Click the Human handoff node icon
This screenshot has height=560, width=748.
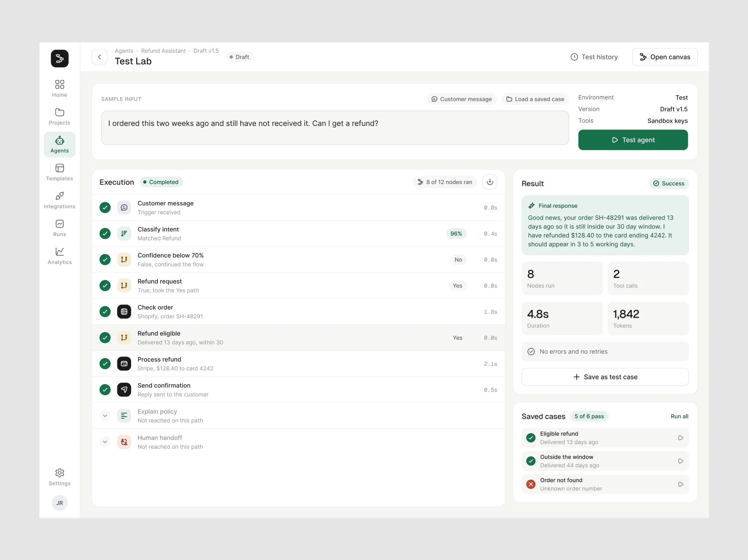coord(124,442)
